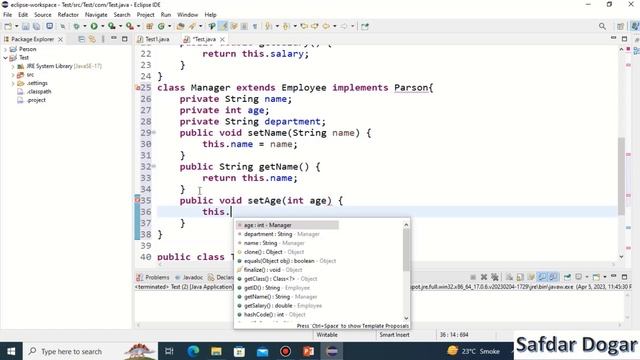Select '.project' file in Package Explorer
The width and height of the screenshot is (640, 360).
[x=36, y=100]
